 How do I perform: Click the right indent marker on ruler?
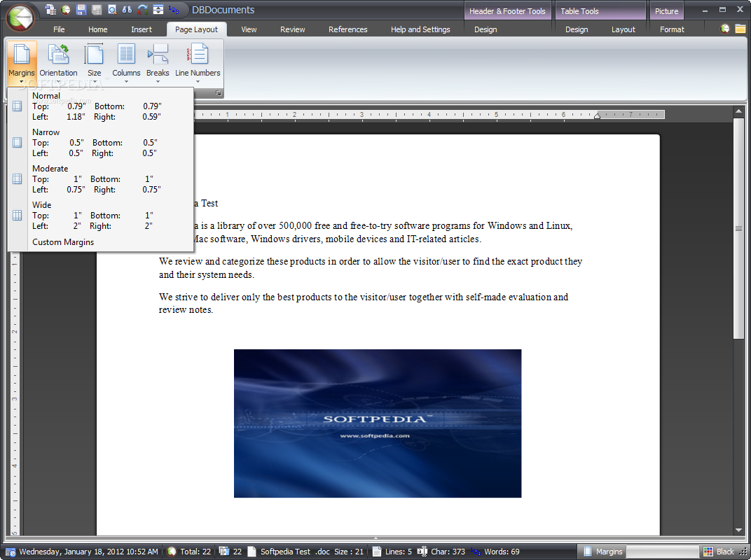597,115
